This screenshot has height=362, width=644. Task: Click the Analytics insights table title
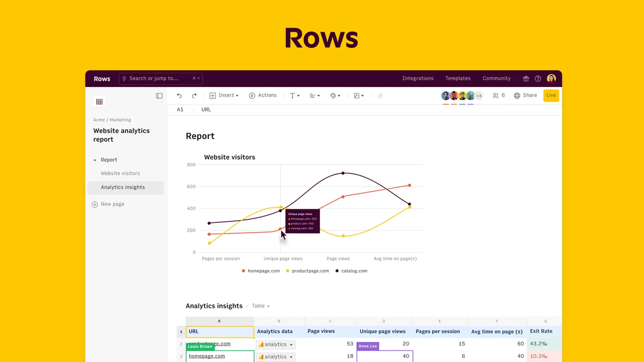tap(214, 306)
